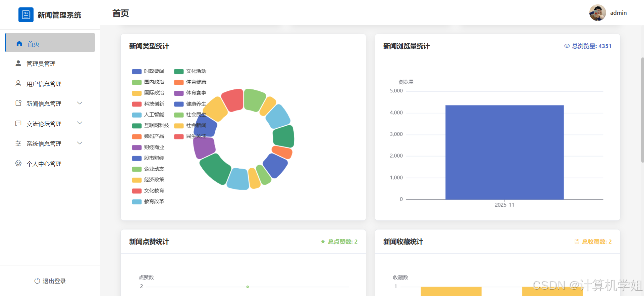Toggle the 科技创新 legend entry

[x=148, y=104]
